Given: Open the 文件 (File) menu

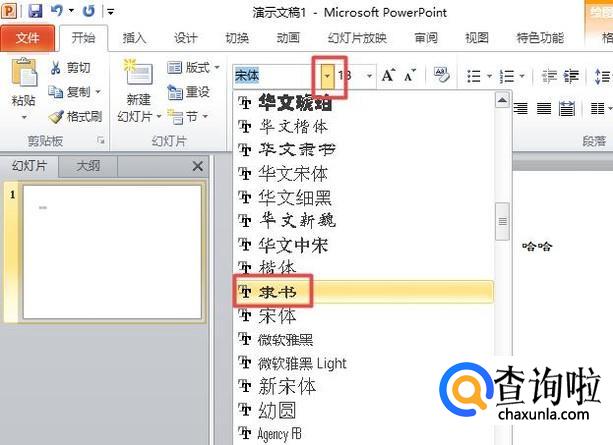Looking at the screenshot, I should coord(27,38).
